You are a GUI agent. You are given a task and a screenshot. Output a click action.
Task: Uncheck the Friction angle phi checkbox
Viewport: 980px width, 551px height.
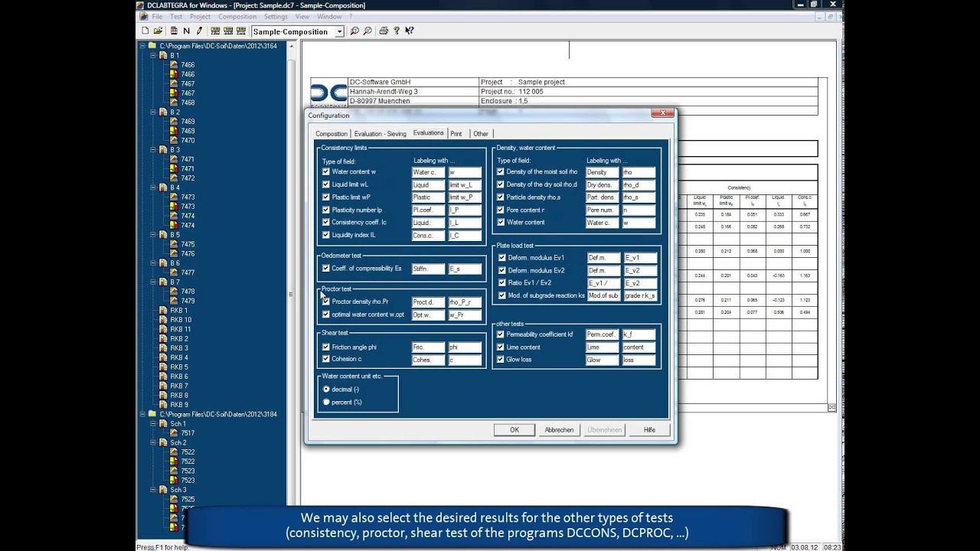[326, 347]
